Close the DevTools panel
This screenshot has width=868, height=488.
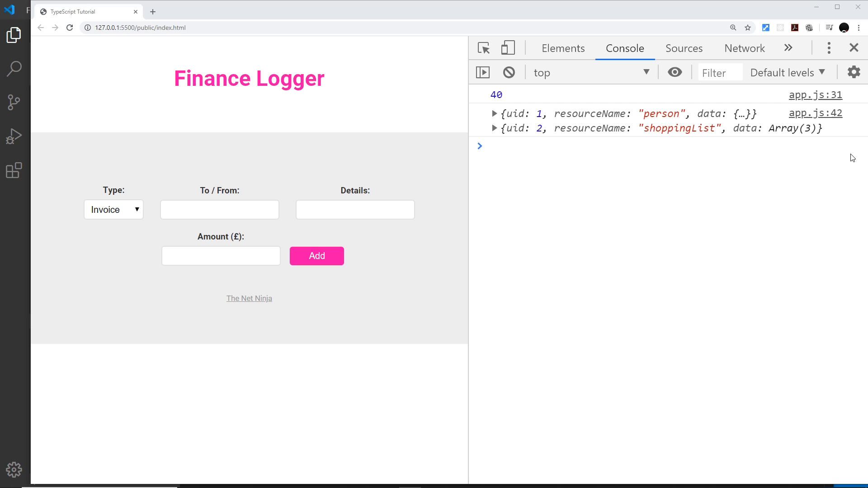pos(854,48)
